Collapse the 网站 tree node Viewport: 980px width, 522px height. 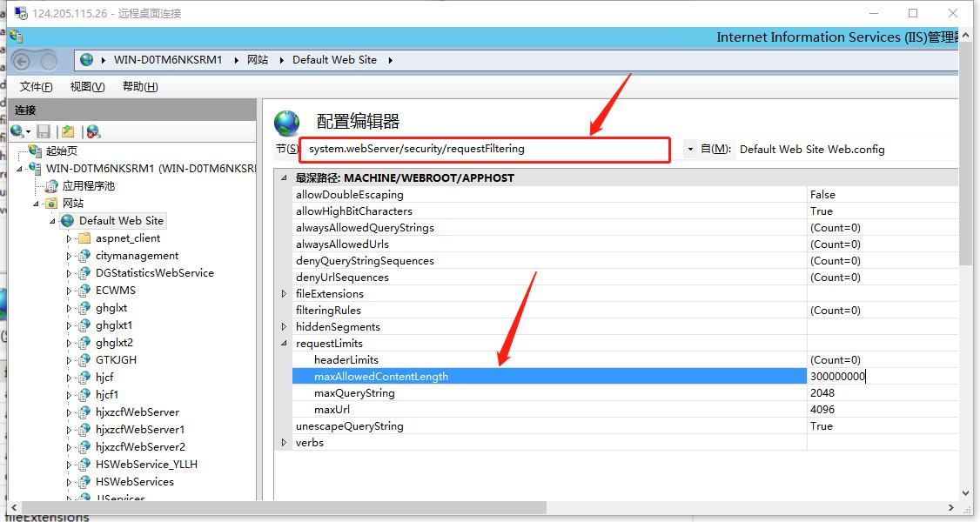click(36, 204)
